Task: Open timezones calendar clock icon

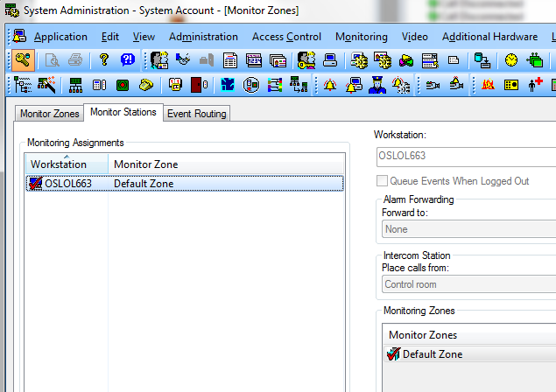Action: click(175, 85)
